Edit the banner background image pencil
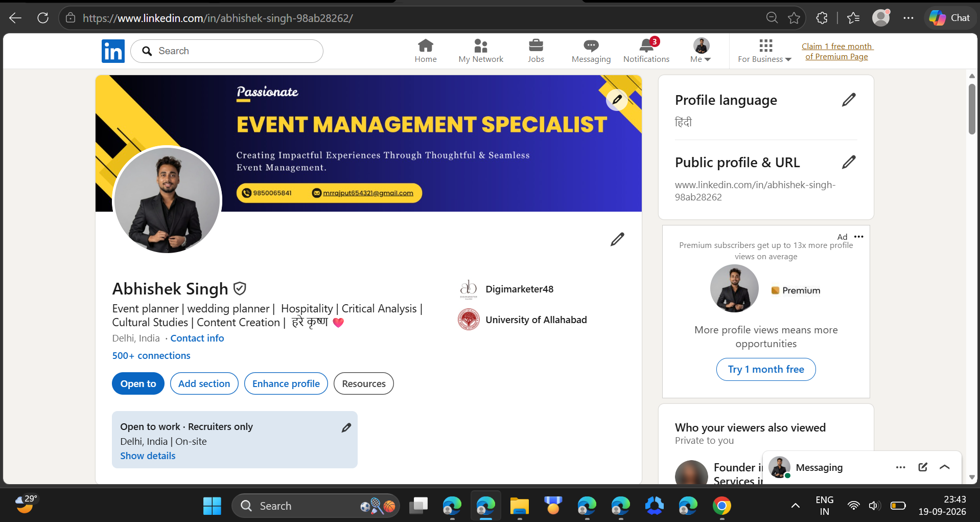 pyautogui.click(x=617, y=100)
